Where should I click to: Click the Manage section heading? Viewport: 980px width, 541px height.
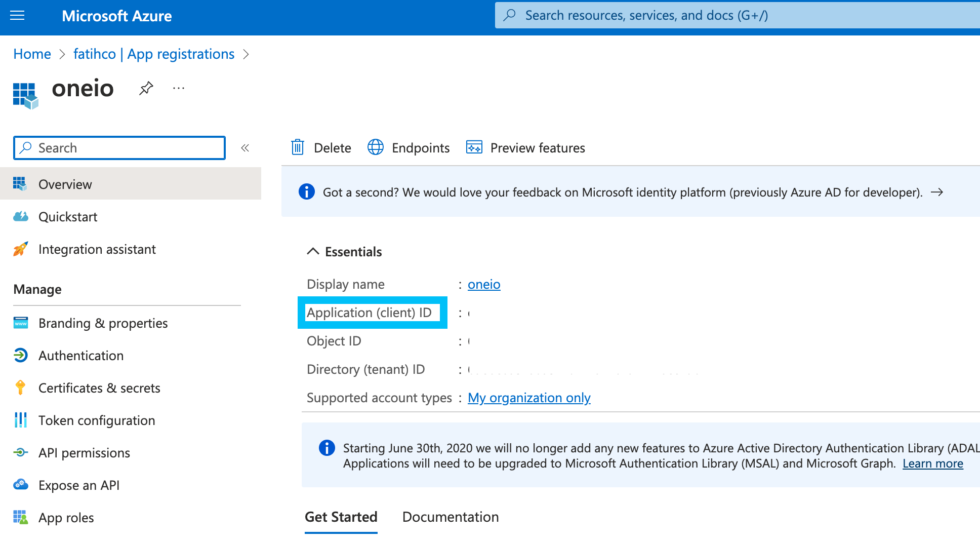coord(37,289)
